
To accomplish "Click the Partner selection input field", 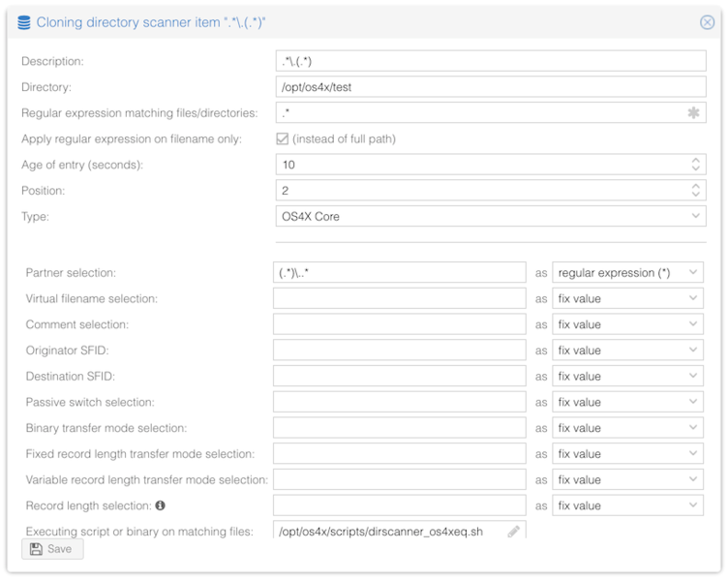I will [x=399, y=273].
